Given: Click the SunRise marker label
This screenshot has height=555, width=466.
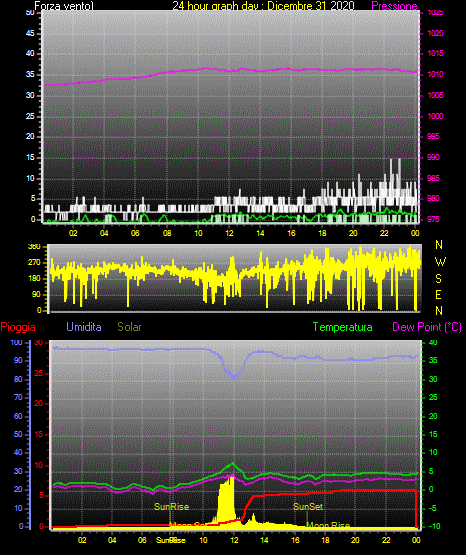Looking at the screenshot, I should [x=172, y=507].
